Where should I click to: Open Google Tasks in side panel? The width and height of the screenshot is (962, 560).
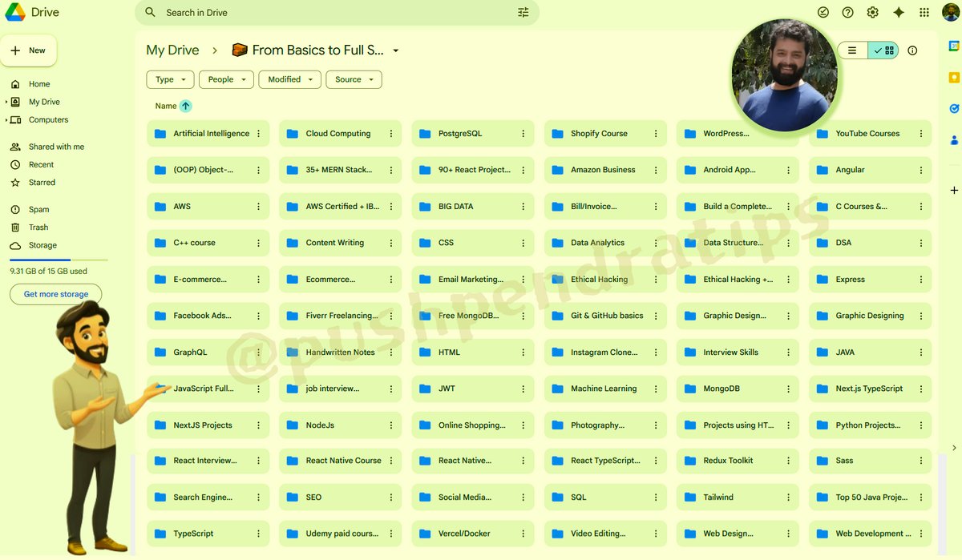[954, 108]
